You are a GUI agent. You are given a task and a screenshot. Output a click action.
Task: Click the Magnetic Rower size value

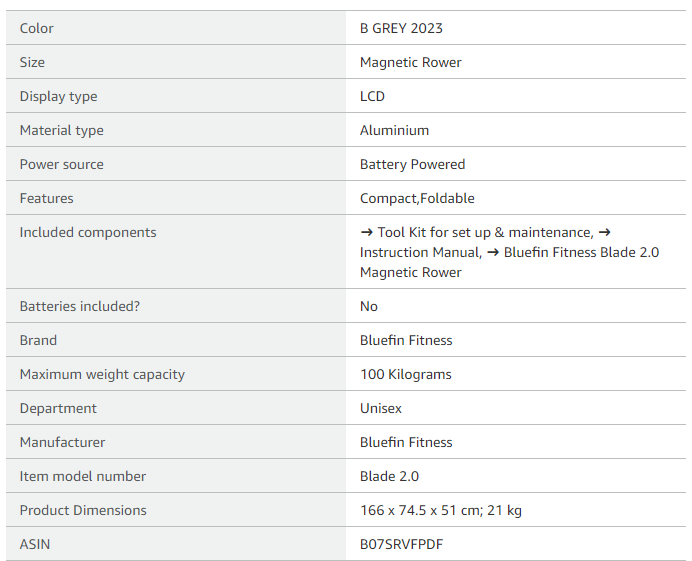tap(410, 62)
